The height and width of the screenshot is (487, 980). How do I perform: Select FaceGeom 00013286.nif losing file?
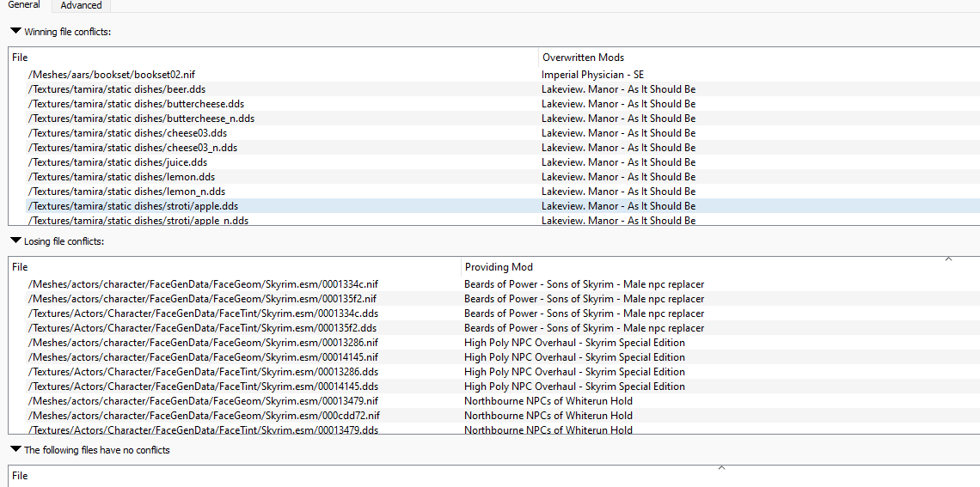point(203,343)
